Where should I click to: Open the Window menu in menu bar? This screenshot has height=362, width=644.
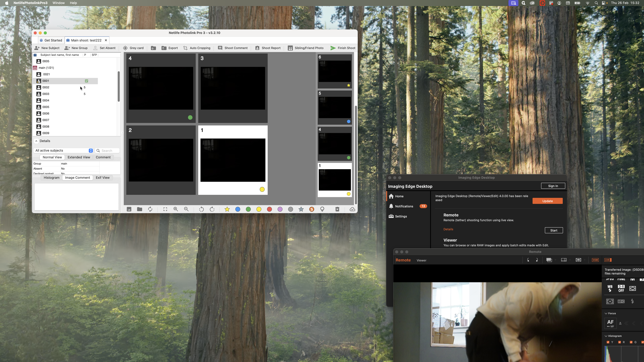58,3
